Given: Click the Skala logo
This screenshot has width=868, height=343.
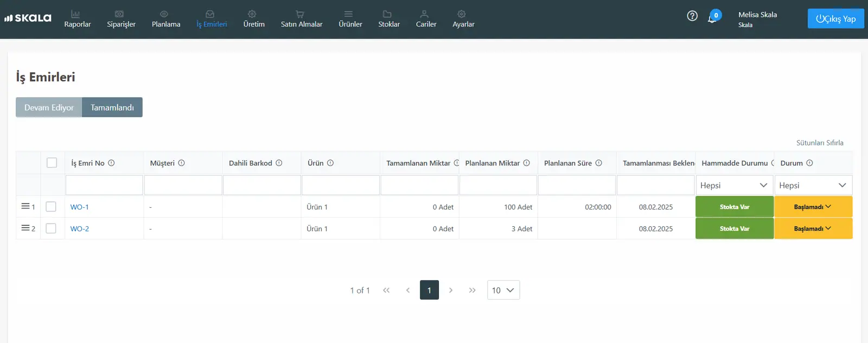Looking at the screenshot, I should coord(28,18).
